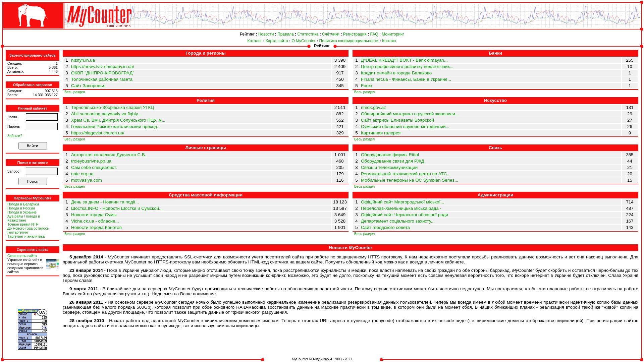This screenshot has width=644, height=362.
Task: Open Весь раздел under Религия
Action: (74, 139)
